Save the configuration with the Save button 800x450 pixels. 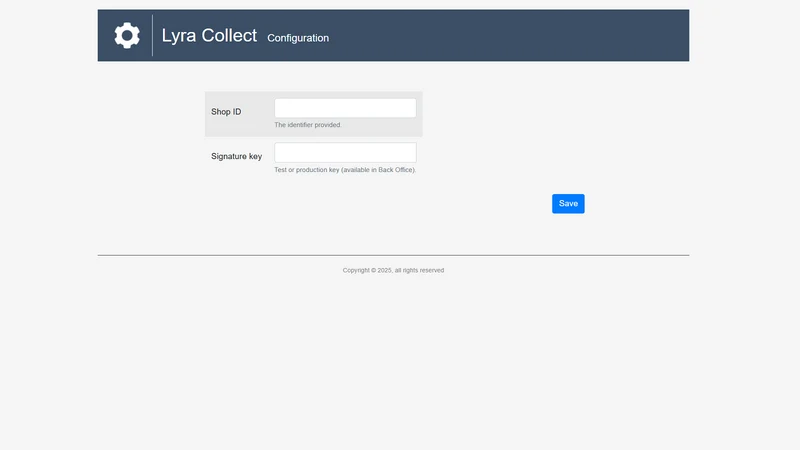click(568, 204)
